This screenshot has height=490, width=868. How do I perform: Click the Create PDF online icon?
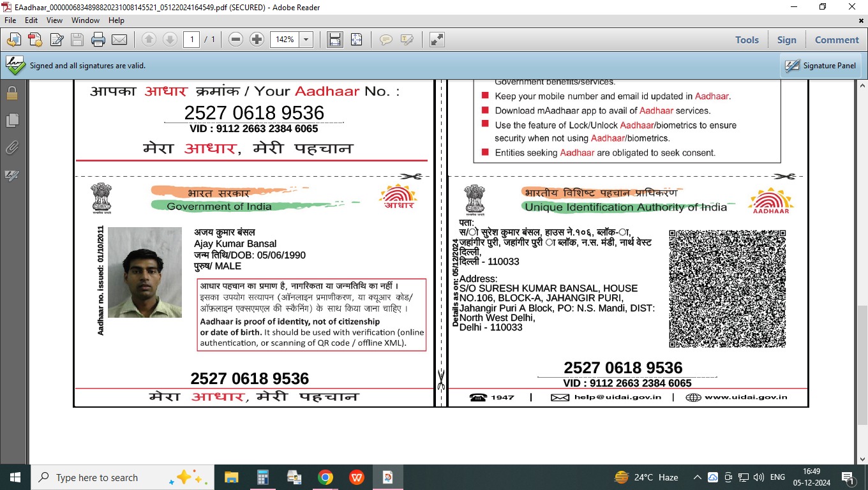click(x=34, y=40)
